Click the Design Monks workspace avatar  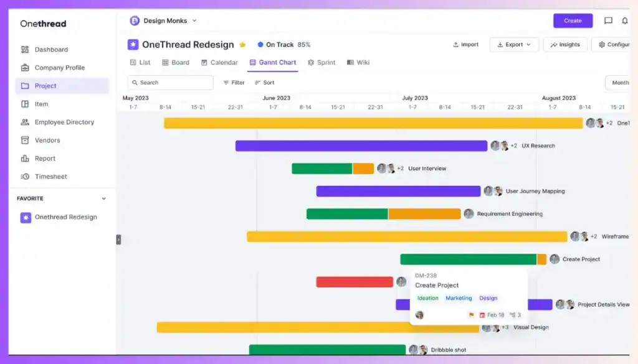[135, 21]
